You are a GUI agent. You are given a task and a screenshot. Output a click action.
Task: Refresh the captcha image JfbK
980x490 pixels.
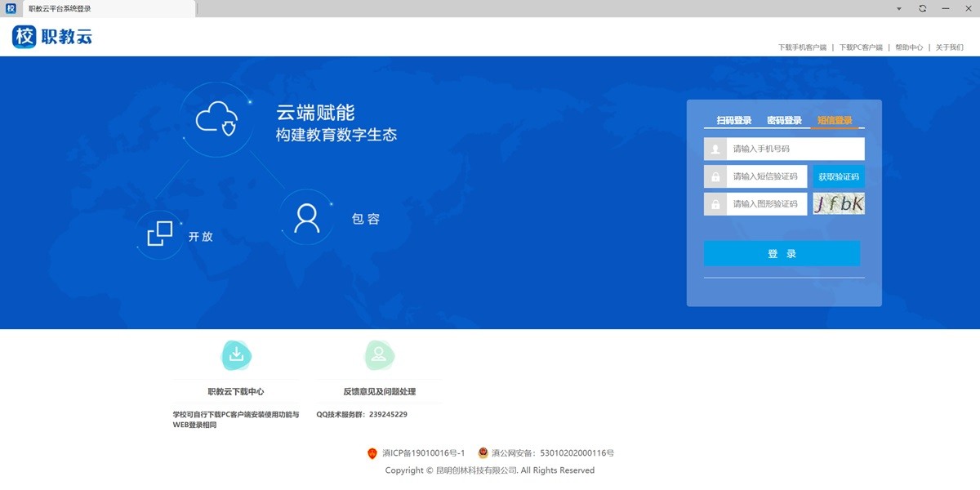tap(839, 204)
